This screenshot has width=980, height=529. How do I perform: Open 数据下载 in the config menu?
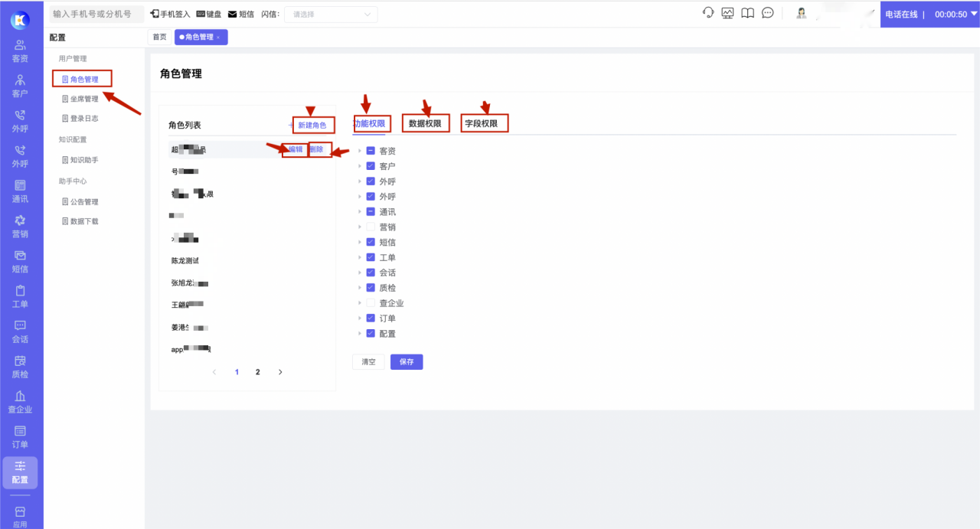80,221
